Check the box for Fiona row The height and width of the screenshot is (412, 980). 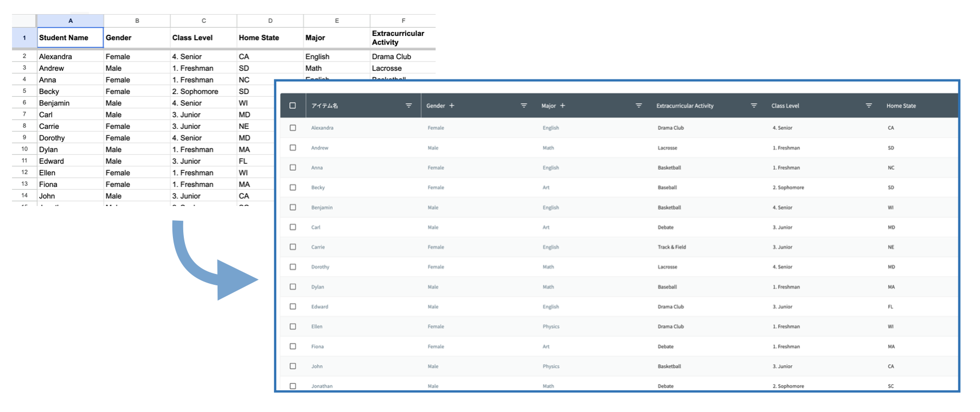point(293,346)
